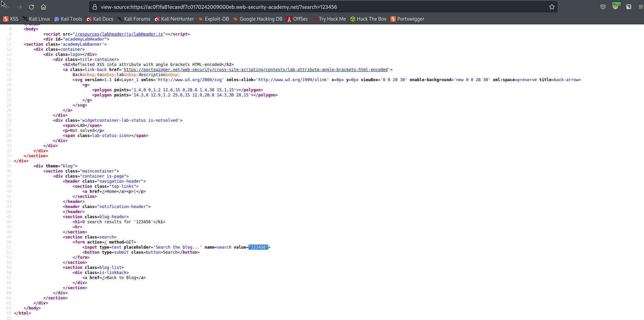Open the Portswigger bookmark
Image resolution: width=644 pixels, height=320 pixels.
tap(407, 19)
